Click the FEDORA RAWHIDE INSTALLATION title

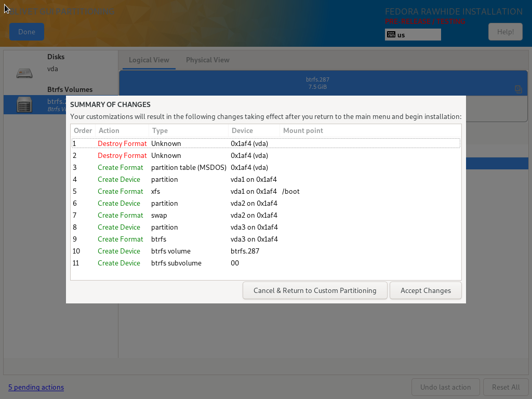coord(454,11)
